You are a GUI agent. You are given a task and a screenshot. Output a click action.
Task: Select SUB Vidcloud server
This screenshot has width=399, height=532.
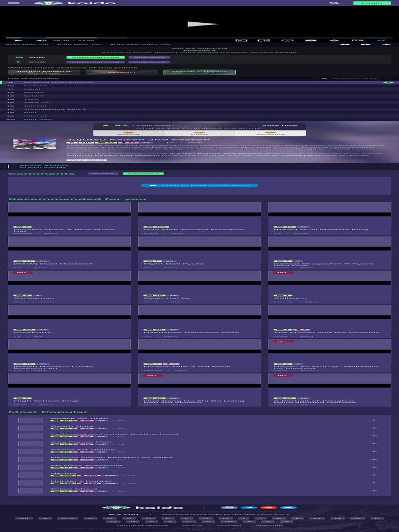(149, 57)
